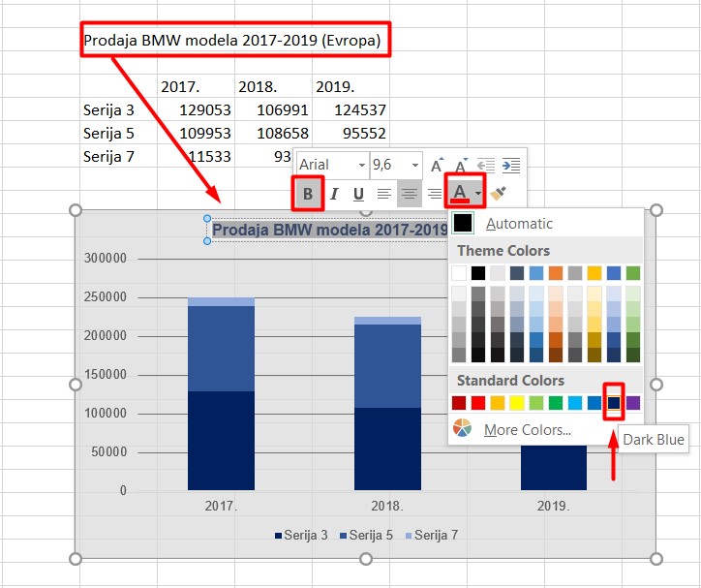
Task: Pick the Black theme color swatch
Action: (478, 273)
